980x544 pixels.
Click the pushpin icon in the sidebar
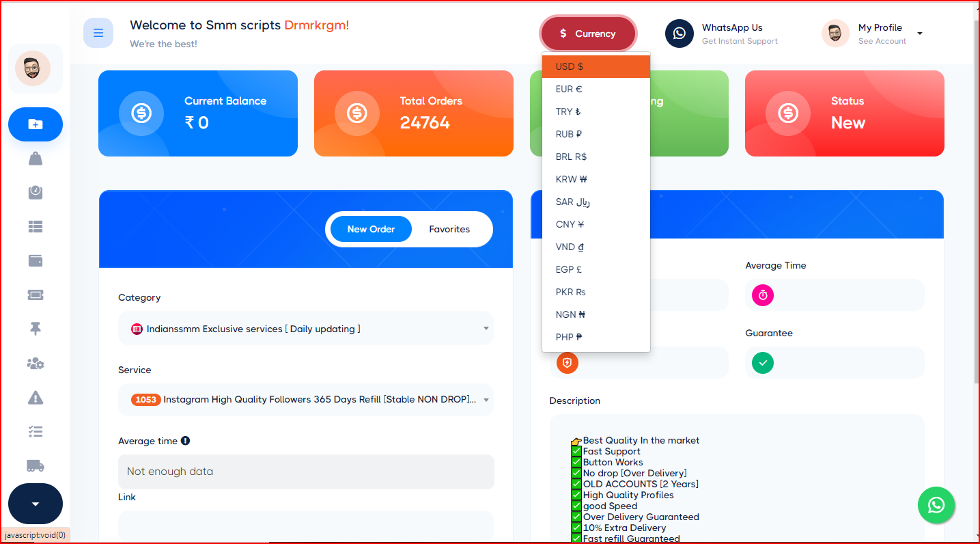click(36, 329)
